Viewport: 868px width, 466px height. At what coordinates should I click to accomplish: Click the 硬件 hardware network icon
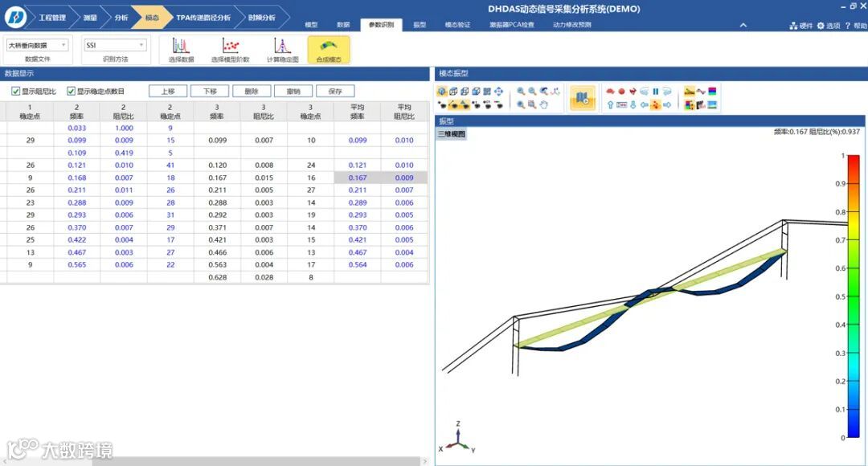(793, 26)
